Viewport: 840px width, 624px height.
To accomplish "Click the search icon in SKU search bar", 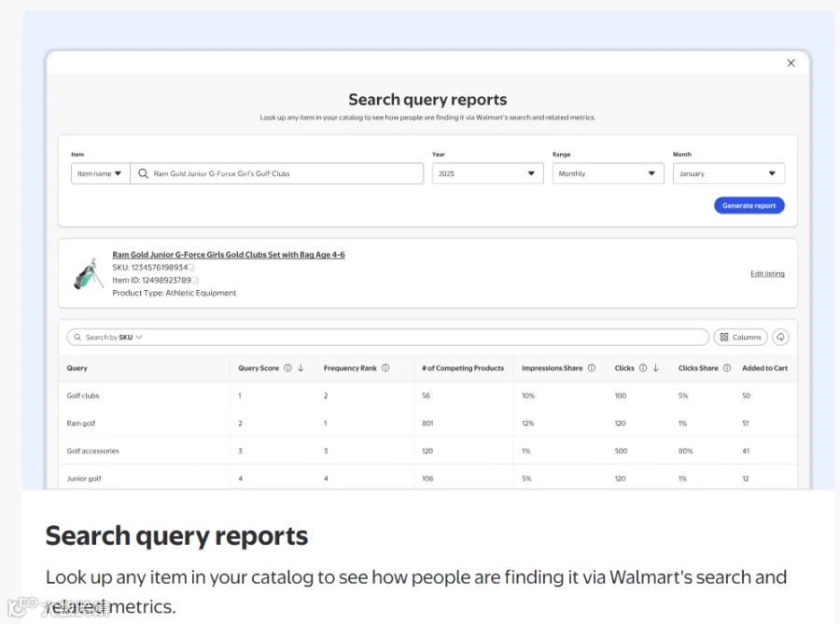I will (77, 337).
